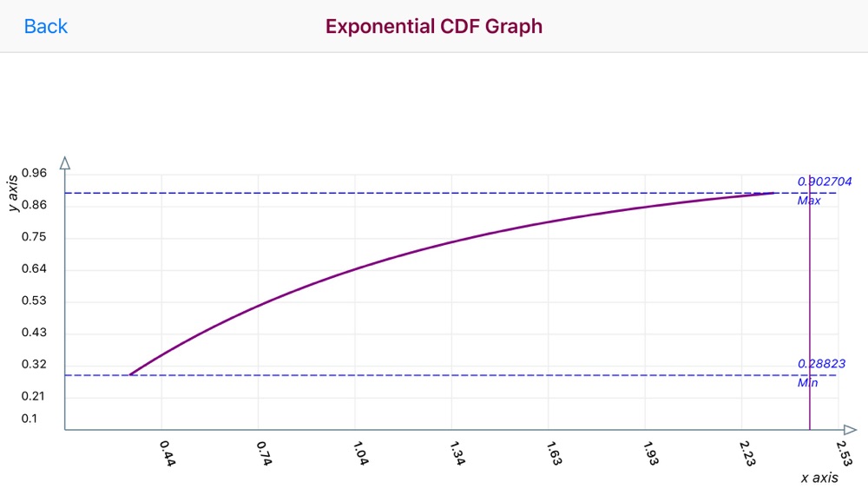Click the Exponential CDF Graph title
Screen dimensions: 868x489
click(433, 26)
